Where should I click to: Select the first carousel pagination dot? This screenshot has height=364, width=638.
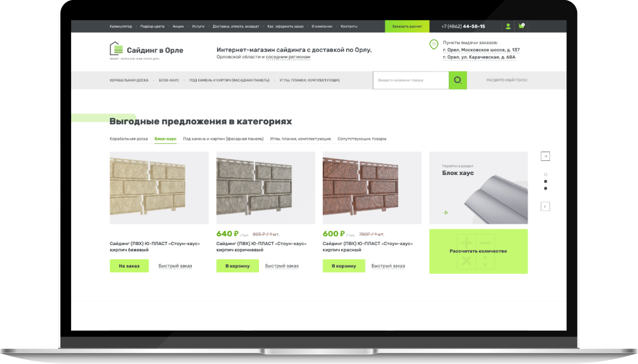point(546,175)
